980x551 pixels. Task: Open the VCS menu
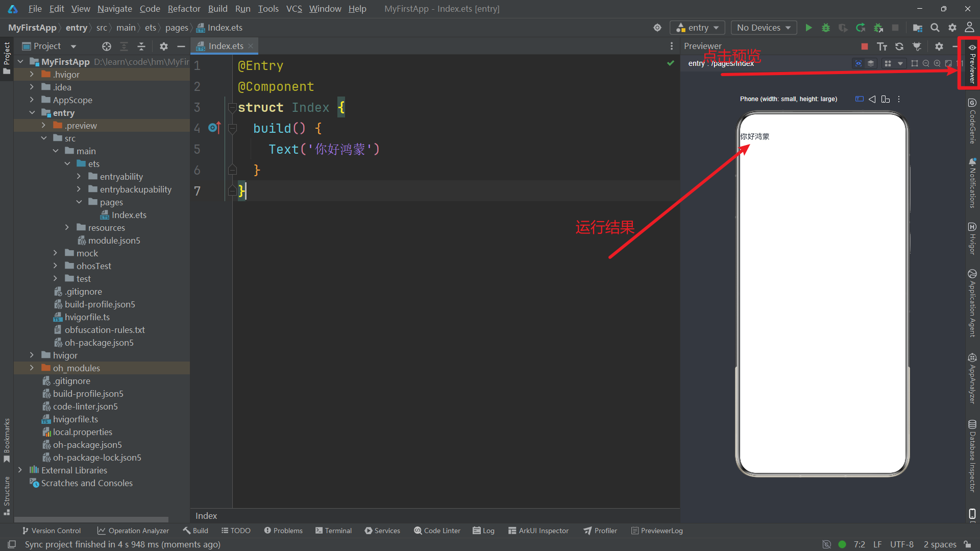click(x=294, y=9)
